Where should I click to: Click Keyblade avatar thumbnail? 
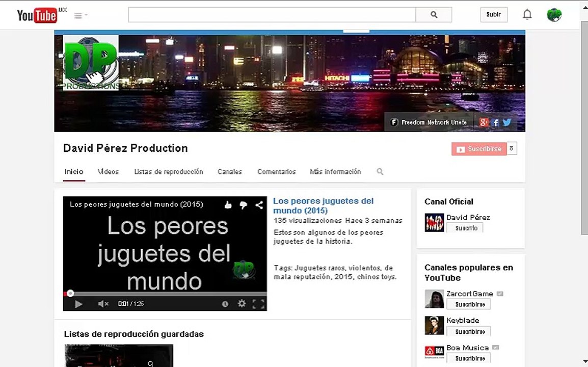pyautogui.click(x=434, y=325)
